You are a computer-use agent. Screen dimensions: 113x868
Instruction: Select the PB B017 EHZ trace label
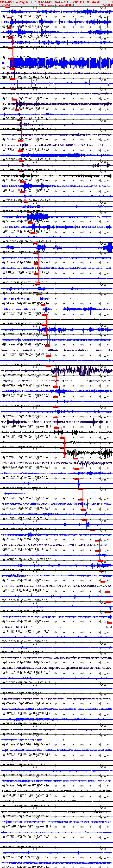[26, 405]
